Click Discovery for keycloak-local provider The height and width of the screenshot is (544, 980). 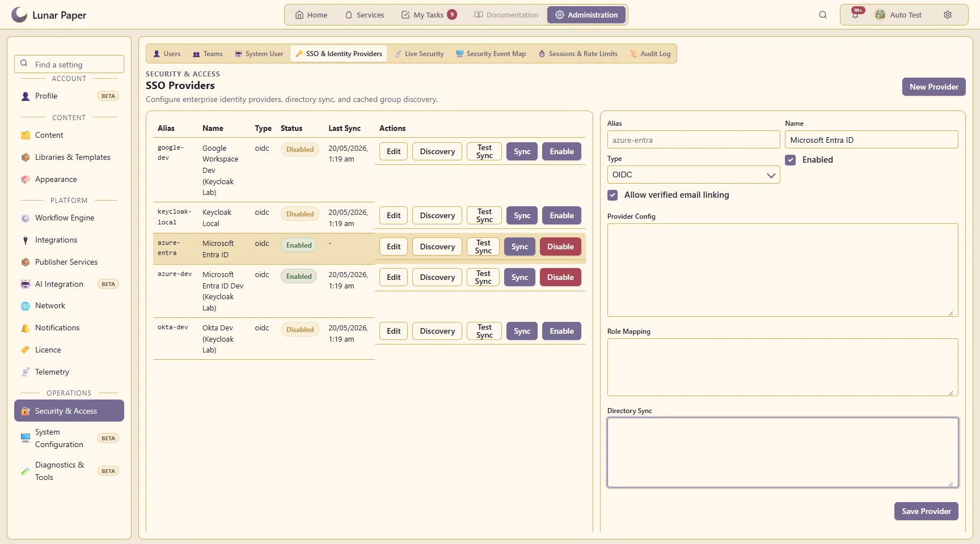click(x=437, y=215)
